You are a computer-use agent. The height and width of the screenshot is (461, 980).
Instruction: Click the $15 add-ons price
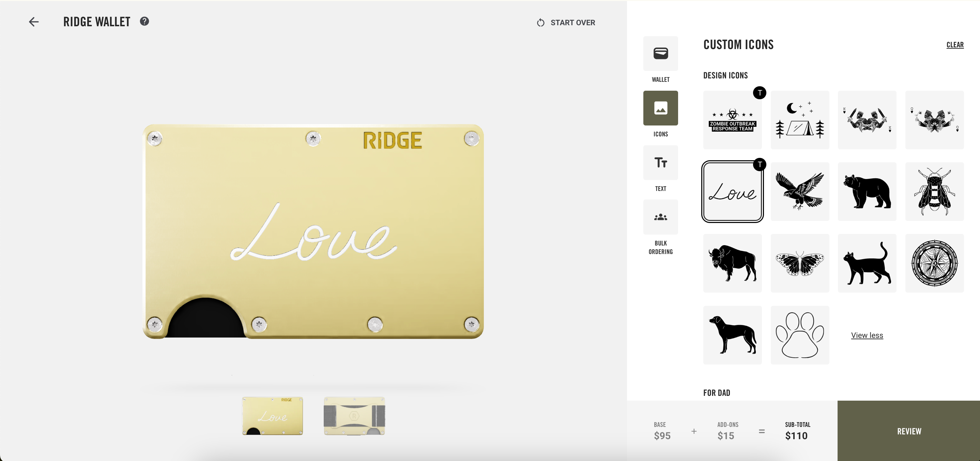click(x=725, y=436)
